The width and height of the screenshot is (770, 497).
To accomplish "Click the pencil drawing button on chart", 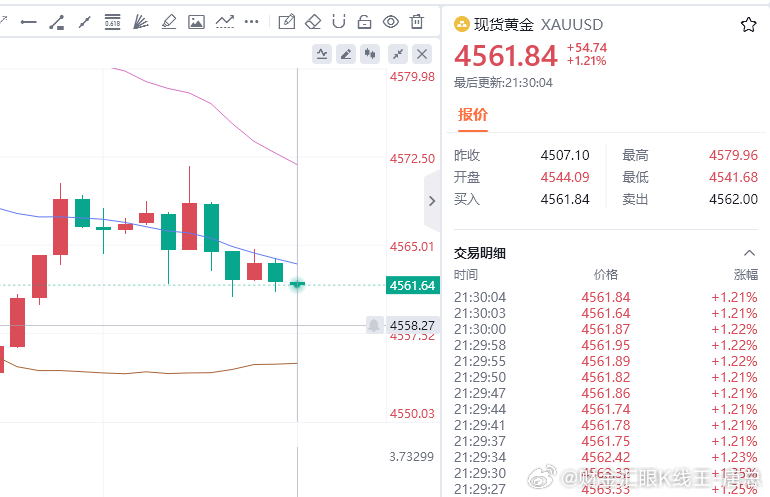I will [346, 54].
